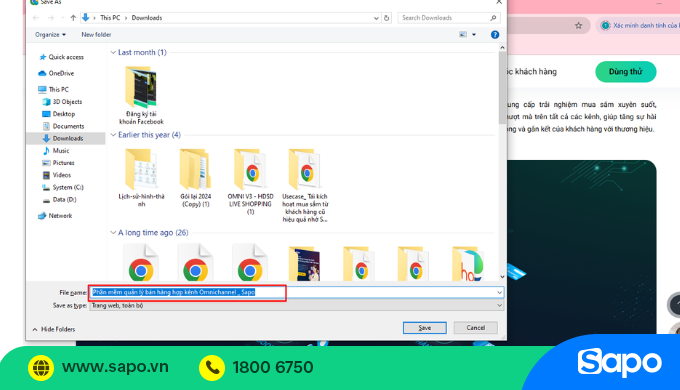Image resolution: width=680 pixels, height=390 pixels.
Task: Select Network in navigation pane
Action: [x=55, y=216]
